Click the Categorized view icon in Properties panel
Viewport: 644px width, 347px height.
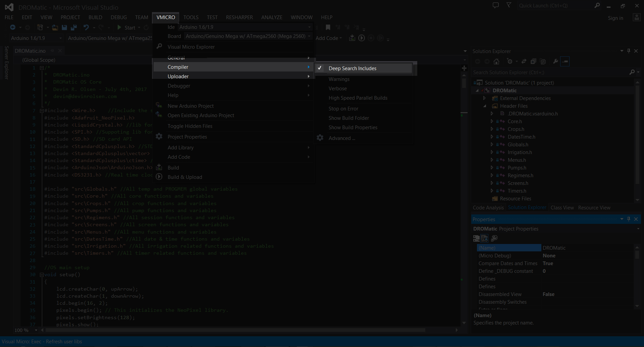coord(476,238)
